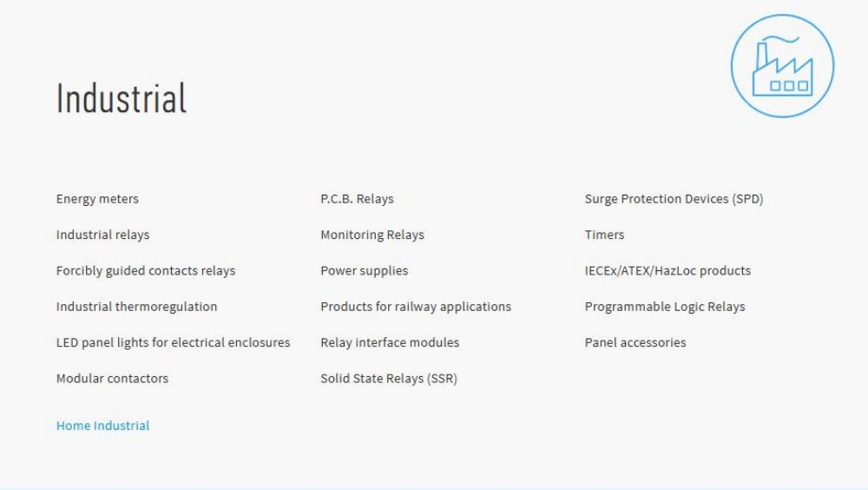868x490 pixels.
Task: Go to Industrial thermoregulation page
Action: (136, 307)
